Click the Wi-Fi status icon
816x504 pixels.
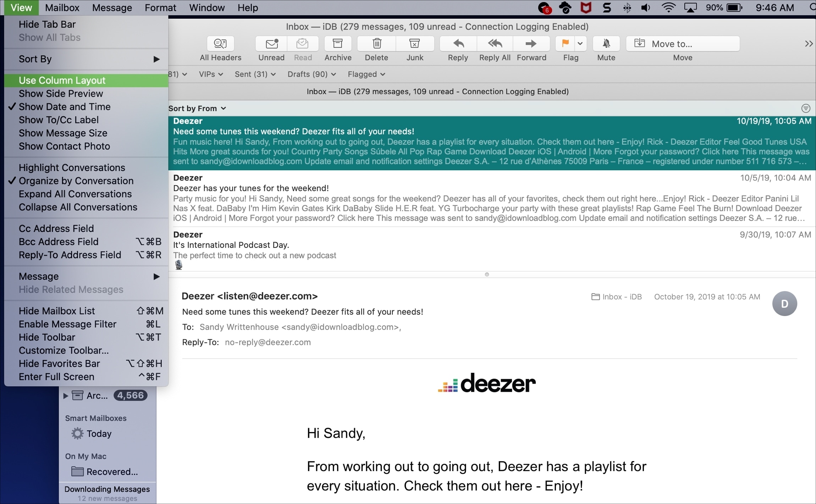point(668,7)
